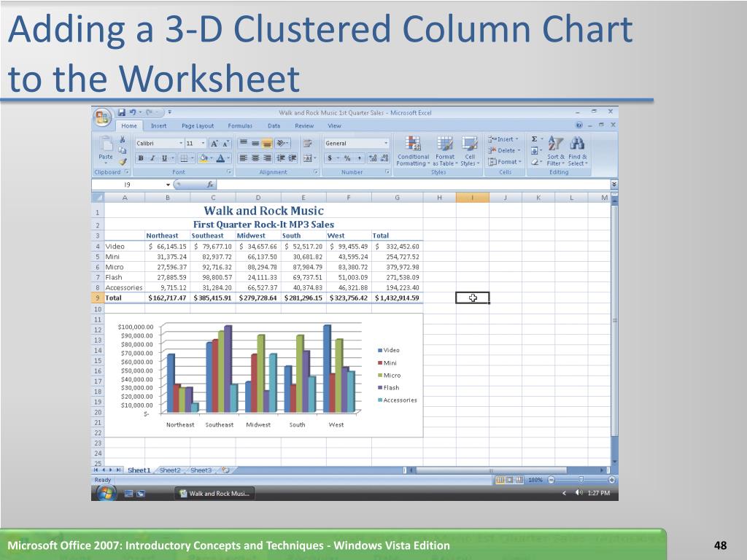Expand Cell Styles gallery
Viewport: 747px width, 560px height.
[470, 151]
